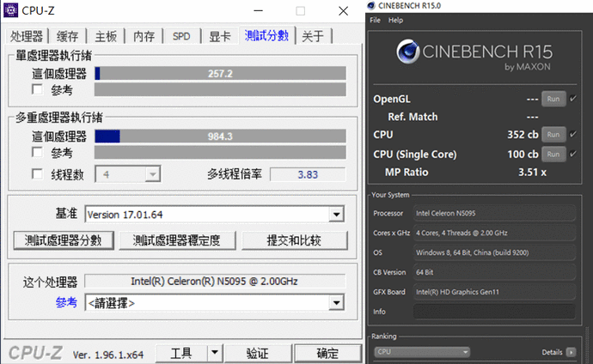
Task: Enable 參考 checkbox under 多重處理器執行緒
Action: pyautogui.click(x=38, y=152)
